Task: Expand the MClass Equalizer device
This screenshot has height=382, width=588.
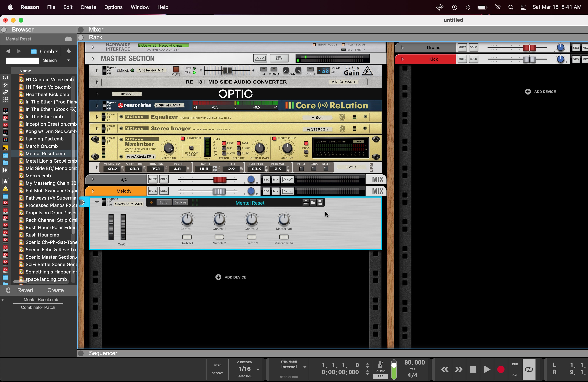Action: pyautogui.click(x=97, y=117)
